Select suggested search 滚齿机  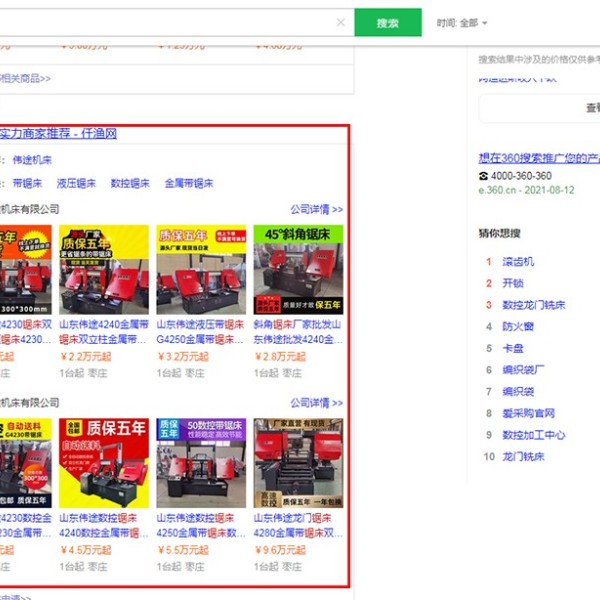tap(518, 262)
